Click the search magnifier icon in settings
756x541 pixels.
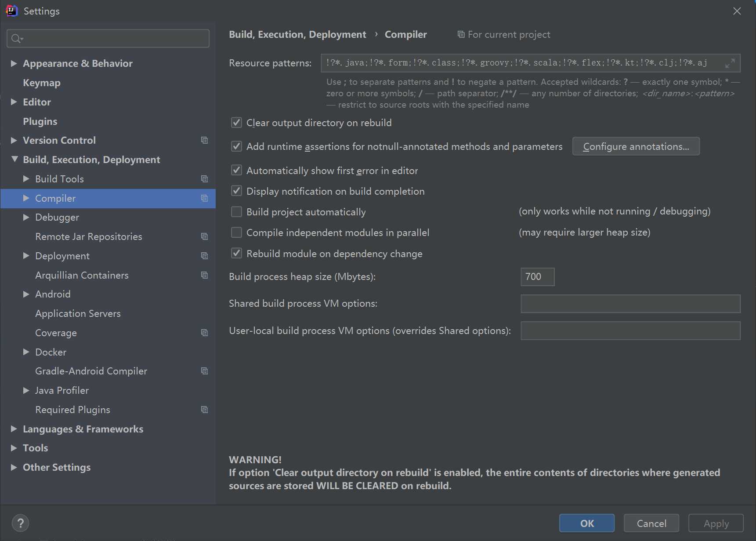click(17, 39)
